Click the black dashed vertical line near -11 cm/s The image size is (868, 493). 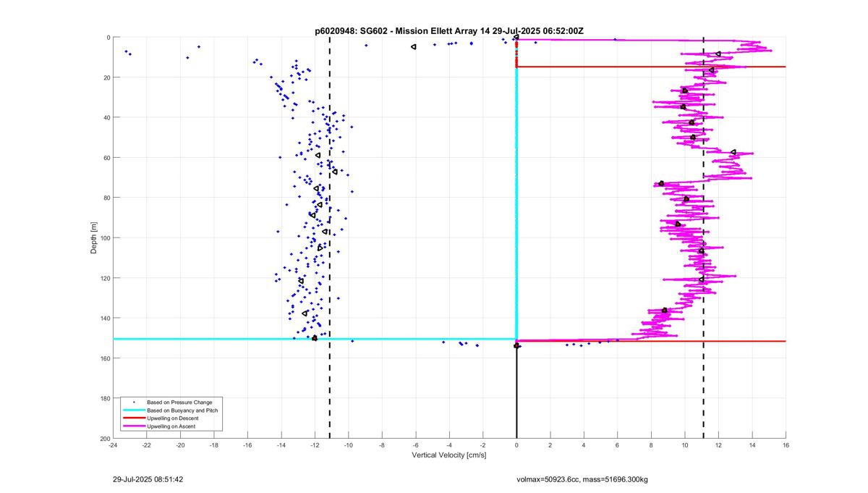pyautogui.click(x=330, y=238)
